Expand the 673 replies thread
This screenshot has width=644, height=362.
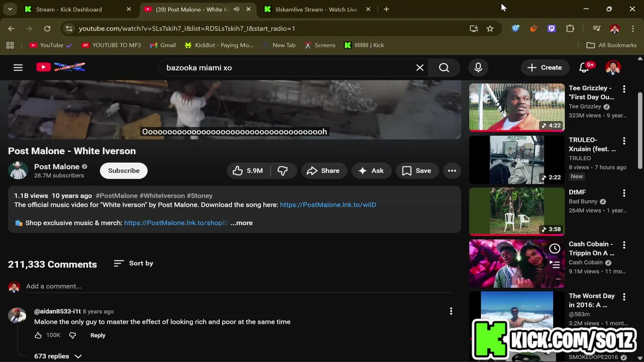point(58,356)
